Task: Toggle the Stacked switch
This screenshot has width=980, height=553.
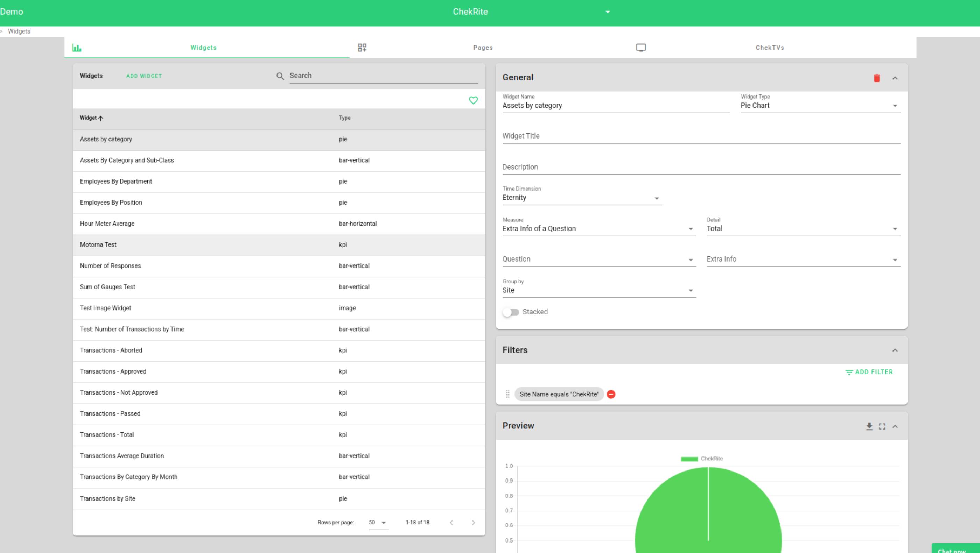Action: 511,312
